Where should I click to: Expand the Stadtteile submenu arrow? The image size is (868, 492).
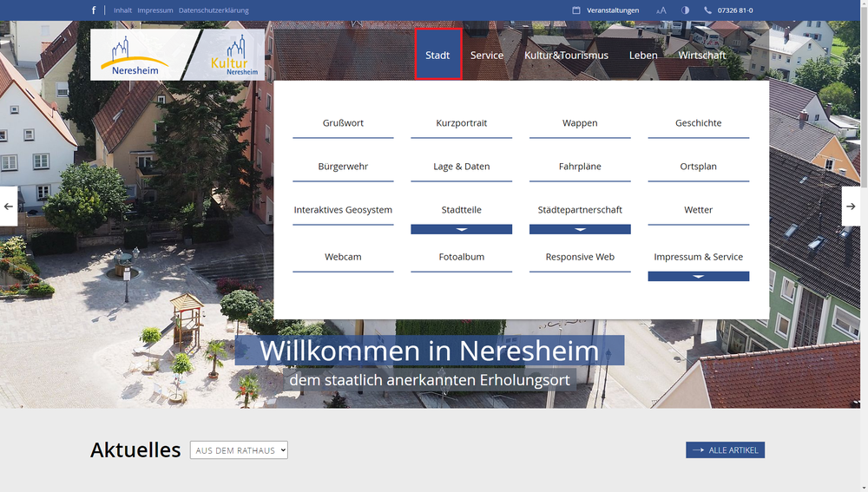pos(461,230)
